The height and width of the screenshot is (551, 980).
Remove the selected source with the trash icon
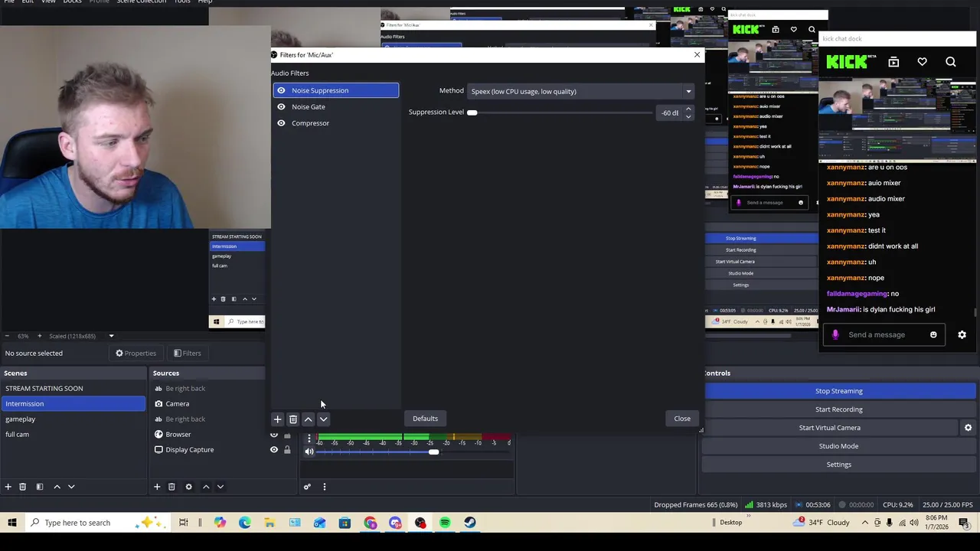tap(171, 487)
